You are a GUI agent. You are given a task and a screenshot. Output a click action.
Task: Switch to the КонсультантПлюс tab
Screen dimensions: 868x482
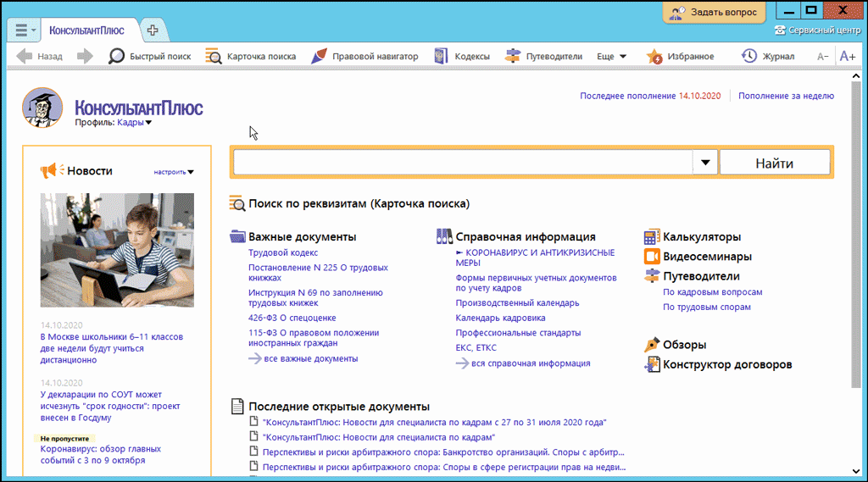click(x=87, y=30)
